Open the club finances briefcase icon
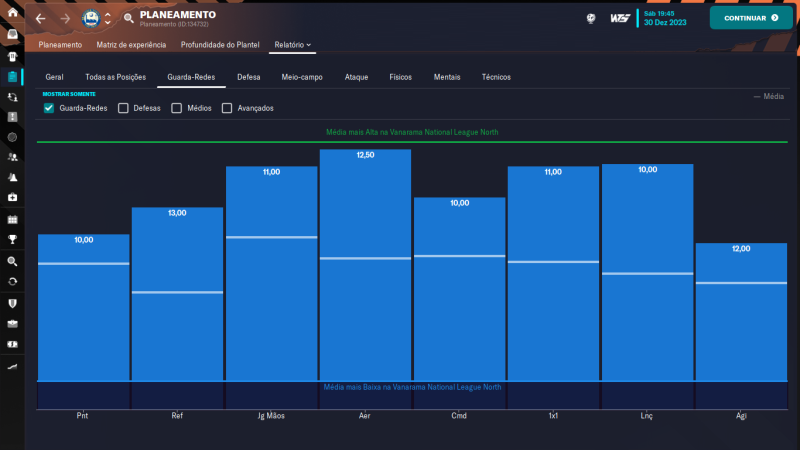The height and width of the screenshot is (450, 800). pos(12,323)
